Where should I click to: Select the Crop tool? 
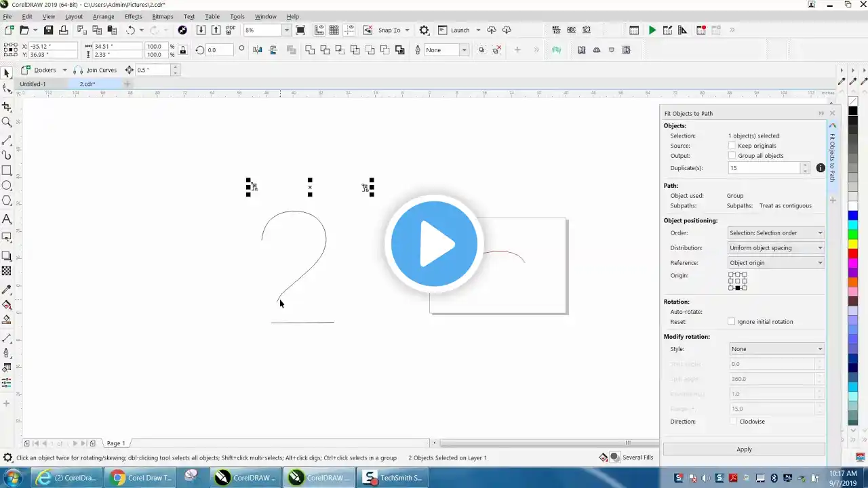click(x=7, y=107)
